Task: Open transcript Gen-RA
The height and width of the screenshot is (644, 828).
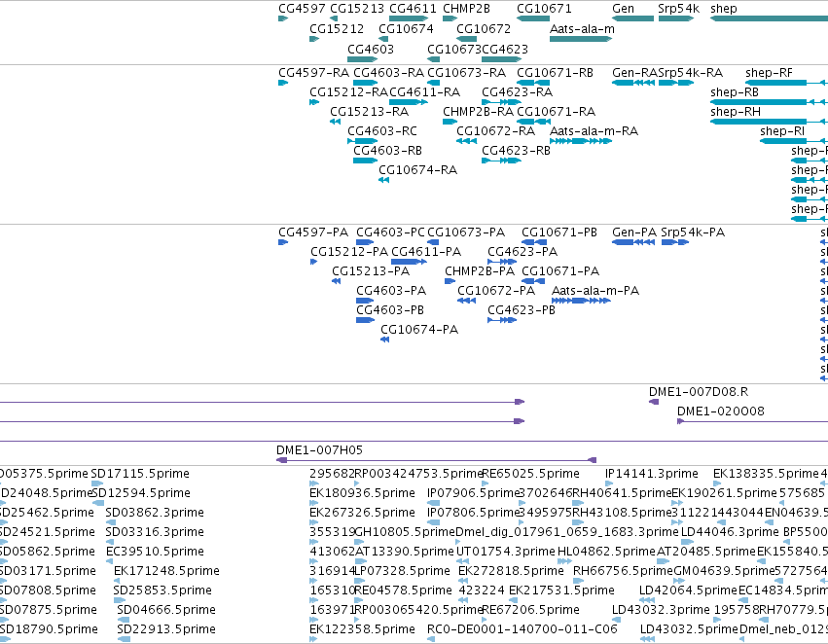Action: 634,72
